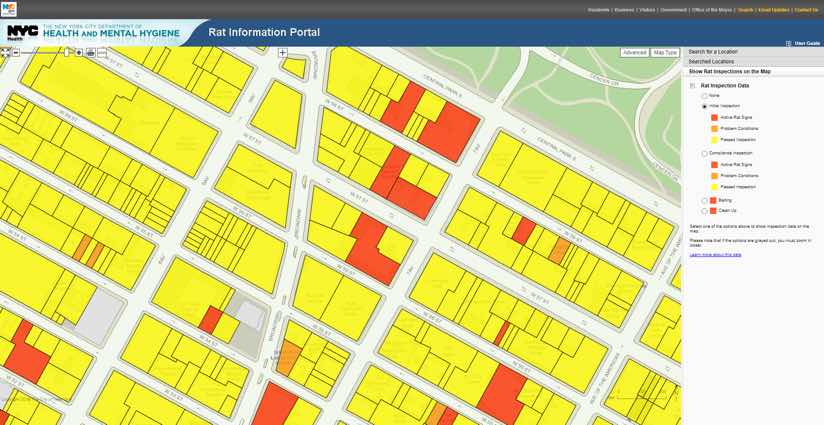Click the full extent map icon

tap(5, 53)
